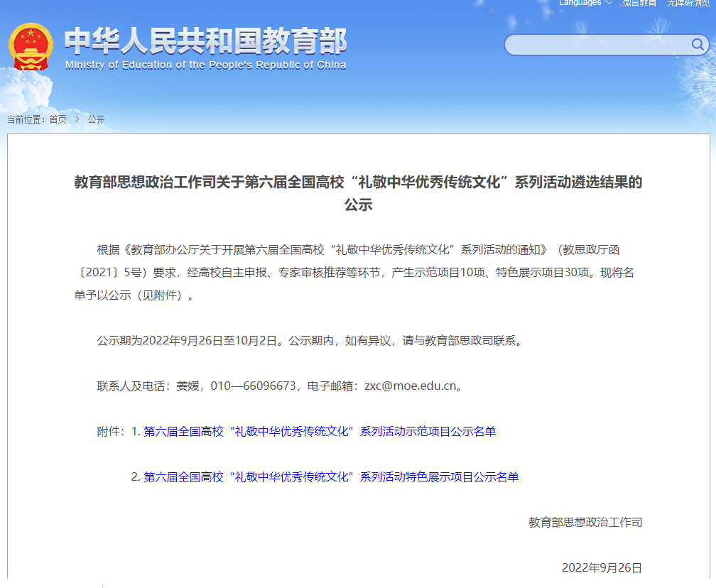Click the 当前位置 breadcrumb label
This screenshot has width=716, height=588.
coord(26,119)
